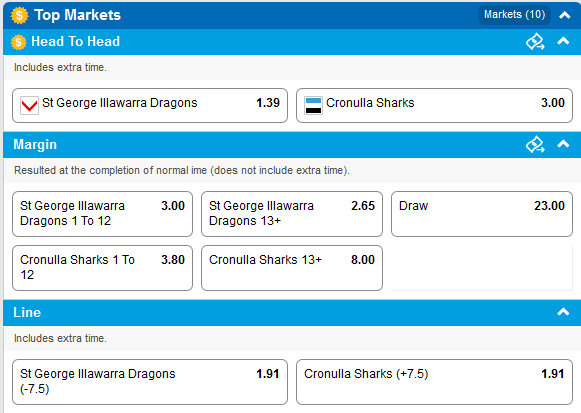The width and height of the screenshot is (581, 413).
Task: Select St George Illawarra Dragons at 1.39
Action: pyautogui.click(x=150, y=105)
